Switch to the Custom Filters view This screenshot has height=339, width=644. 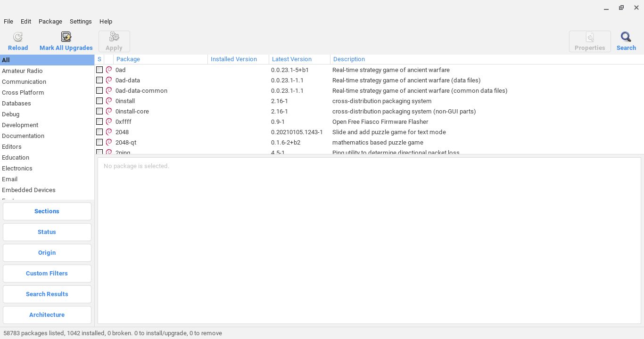click(47, 274)
